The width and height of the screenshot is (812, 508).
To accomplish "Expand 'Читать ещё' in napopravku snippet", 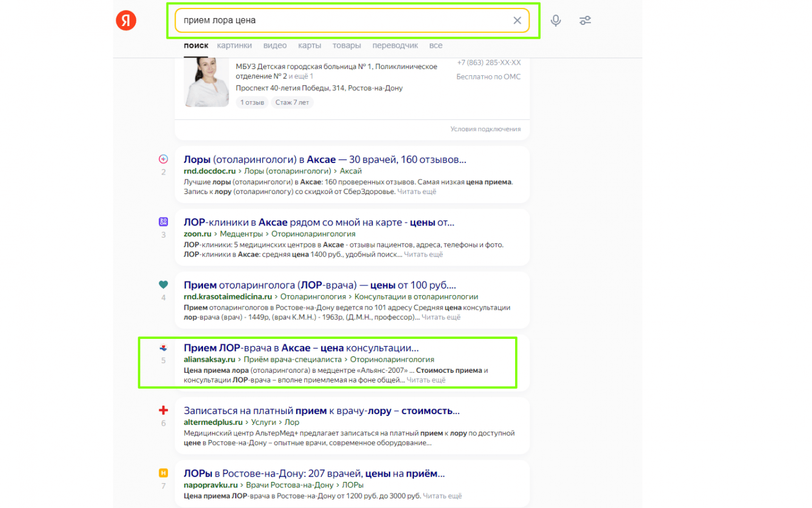I will 442,496.
